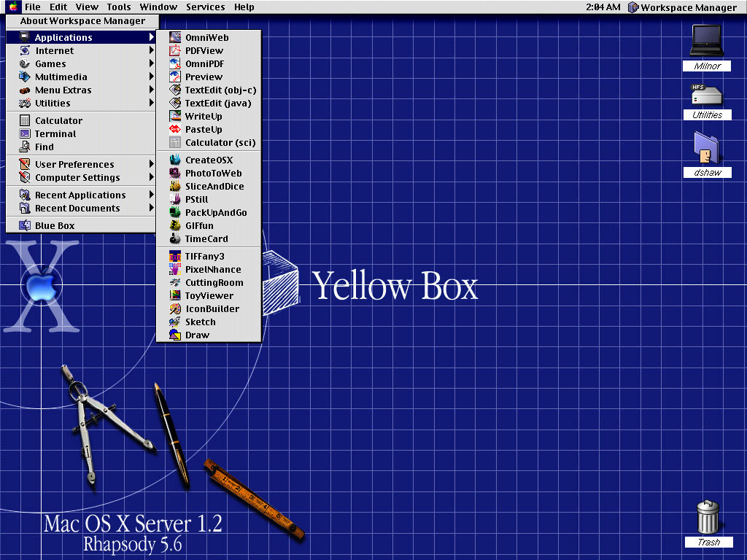
Task: Launch PhotoToWeb from the submenu
Action: point(213,173)
